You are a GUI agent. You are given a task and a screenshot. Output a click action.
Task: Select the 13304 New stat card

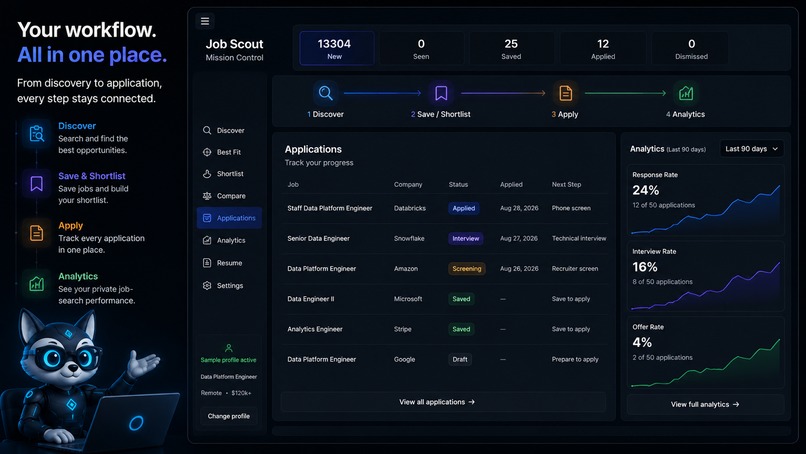[x=337, y=48]
